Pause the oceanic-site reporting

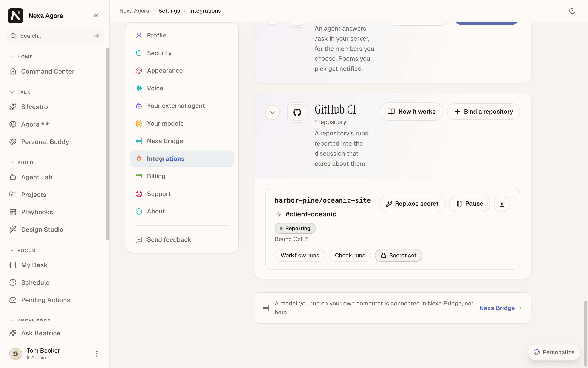[x=469, y=204]
